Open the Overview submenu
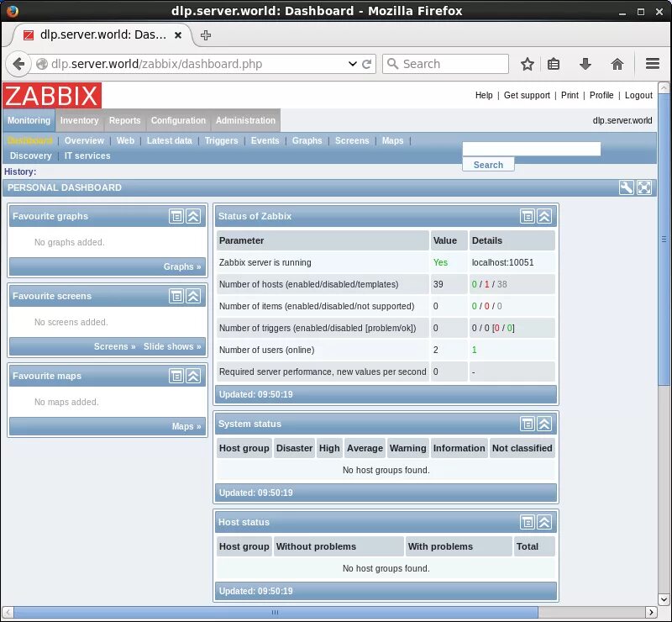 (x=84, y=140)
